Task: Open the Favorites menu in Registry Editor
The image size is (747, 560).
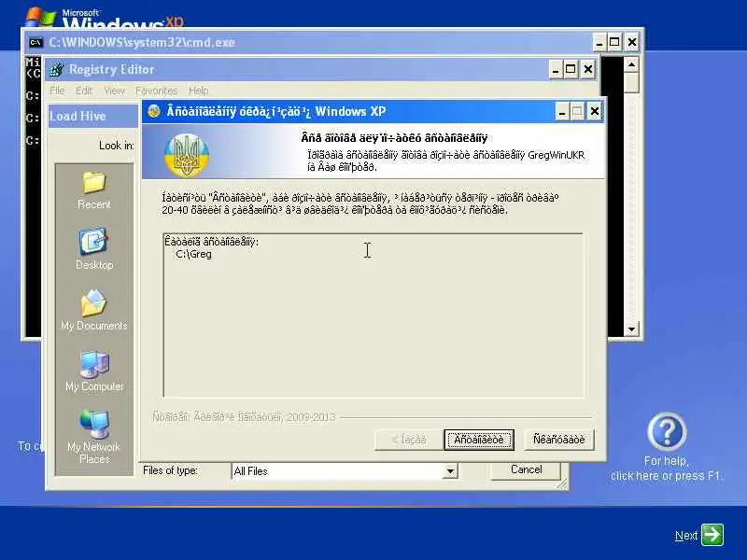Action: click(156, 91)
